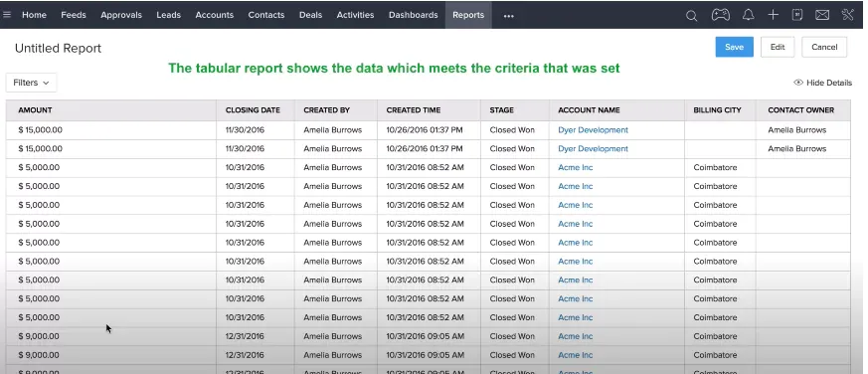Open the notifications bell icon

pos(748,15)
